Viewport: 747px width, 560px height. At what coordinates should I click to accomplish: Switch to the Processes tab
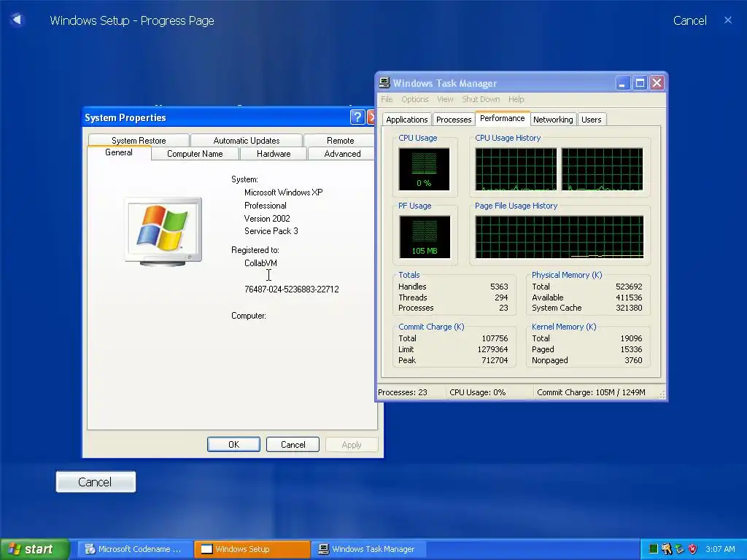[454, 120]
